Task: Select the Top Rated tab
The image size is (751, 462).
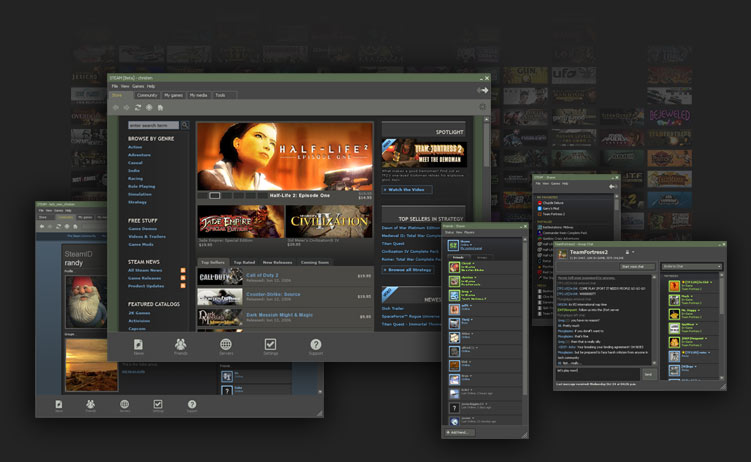Action: (244, 262)
